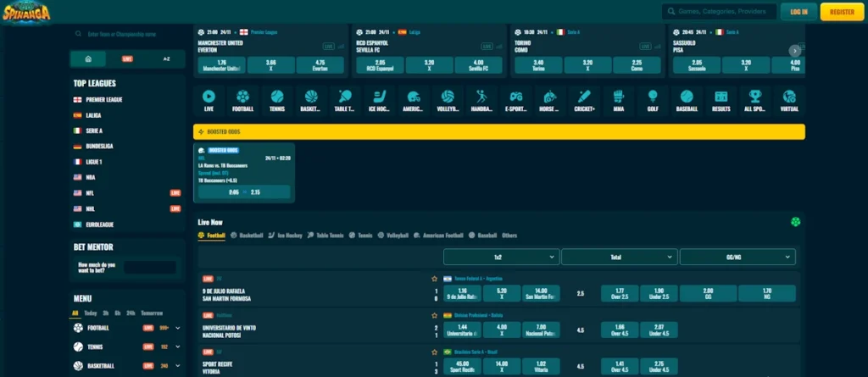
Task: Filter menu by Tomorrow
Action: point(152,313)
